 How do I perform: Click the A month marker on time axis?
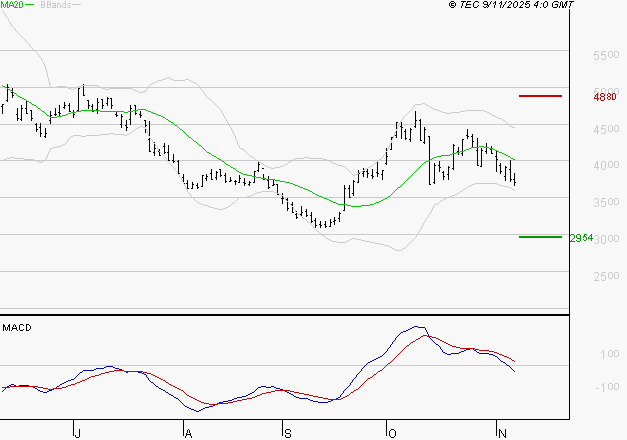(188, 433)
